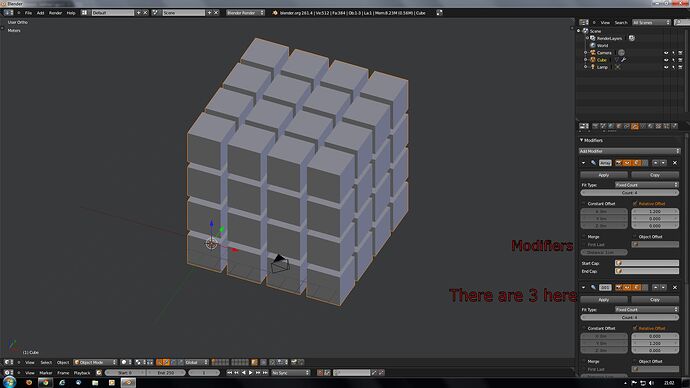Move first modifier down in stack
This screenshot has width=690, height=388.
pyautogui.click(x=663, y=163)
